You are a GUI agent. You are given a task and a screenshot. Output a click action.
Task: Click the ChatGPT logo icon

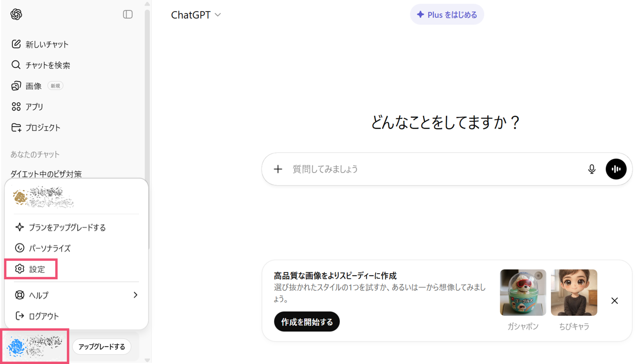(16, 14)
